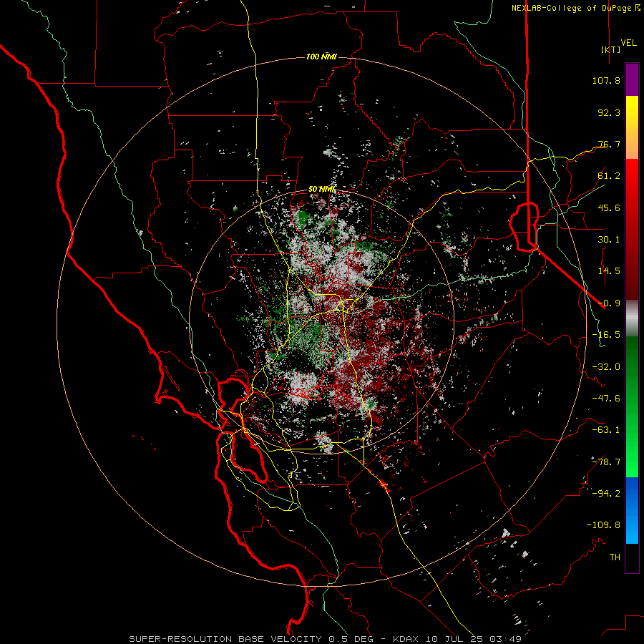This screenshot has width=644, height=644.
Task: Click the 50 NMI range ring label
Action: (x=321, y=190)
